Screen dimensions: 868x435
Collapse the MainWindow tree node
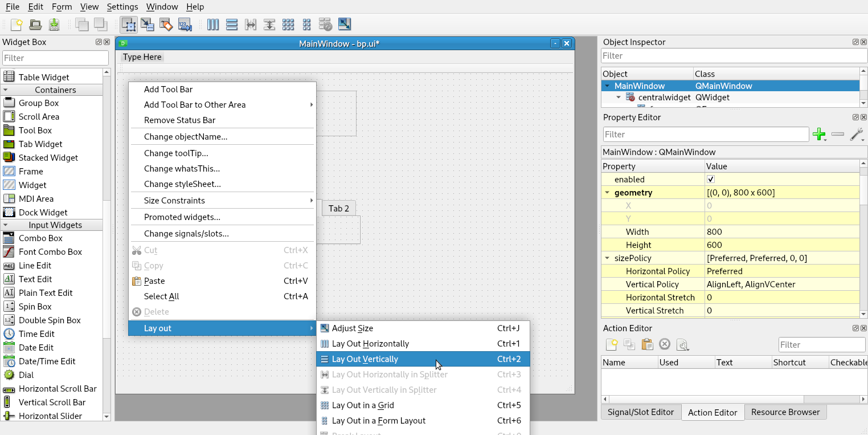pyautogui.click(x=607, y=86)
